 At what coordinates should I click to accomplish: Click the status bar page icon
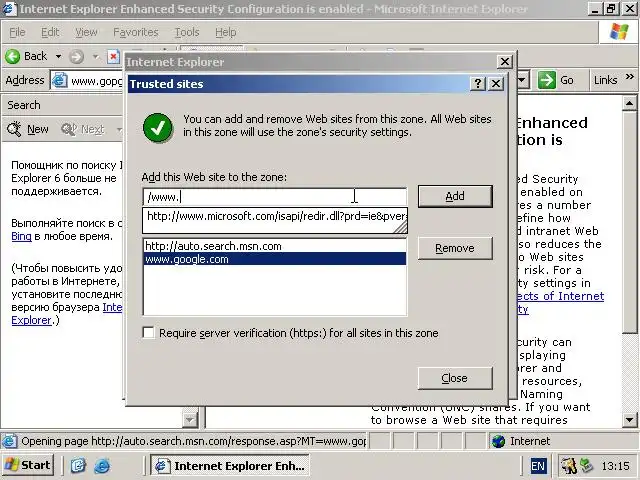tap(9, 441)
